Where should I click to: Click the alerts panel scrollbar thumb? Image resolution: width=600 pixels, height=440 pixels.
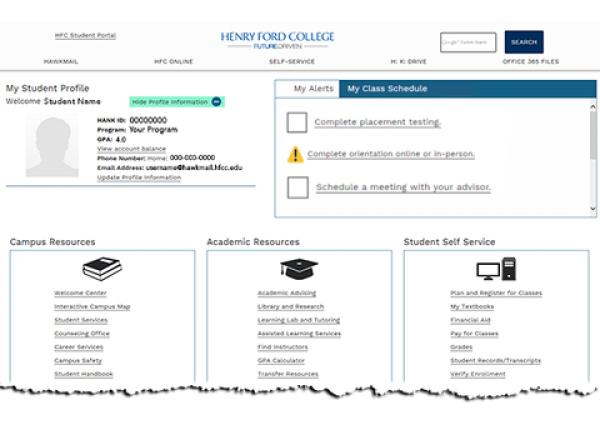593,135
